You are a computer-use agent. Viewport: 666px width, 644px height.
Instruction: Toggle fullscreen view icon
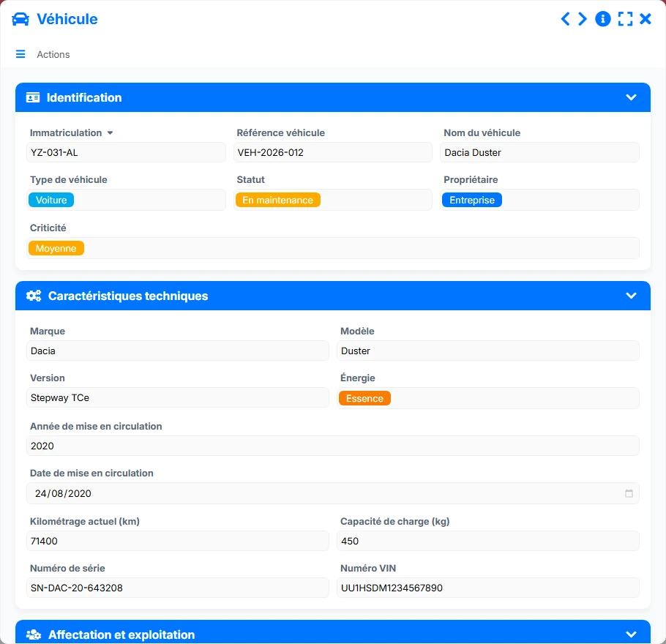point(625,19)
